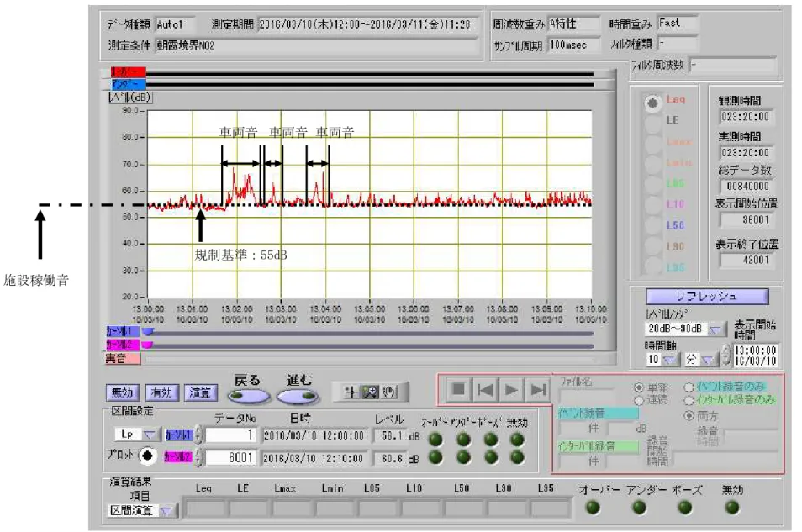The height and width of the screenshot is (532, 802).
Task: Toggle the プロット round indicator button
Action: pyautogui.click(x=147, y=456)
